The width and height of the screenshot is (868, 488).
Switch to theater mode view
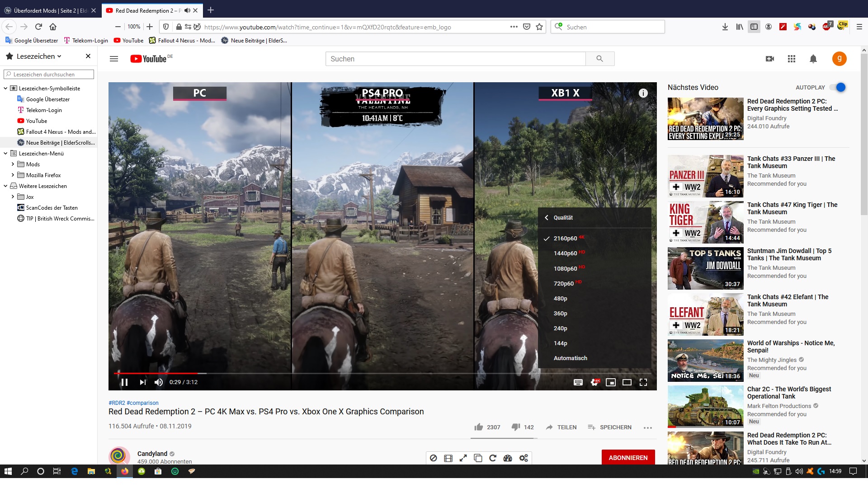[x=627, y=382]
